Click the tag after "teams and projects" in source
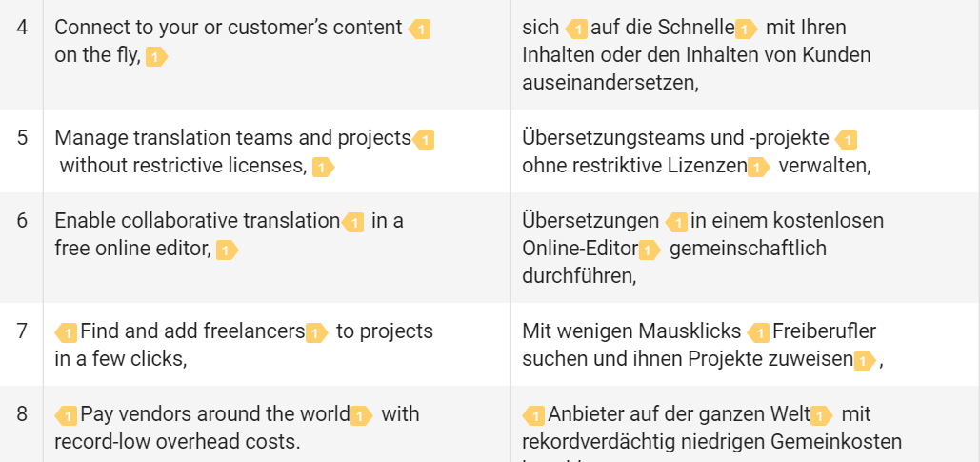This screenshot has height=462, width=980. coord(423,139)
